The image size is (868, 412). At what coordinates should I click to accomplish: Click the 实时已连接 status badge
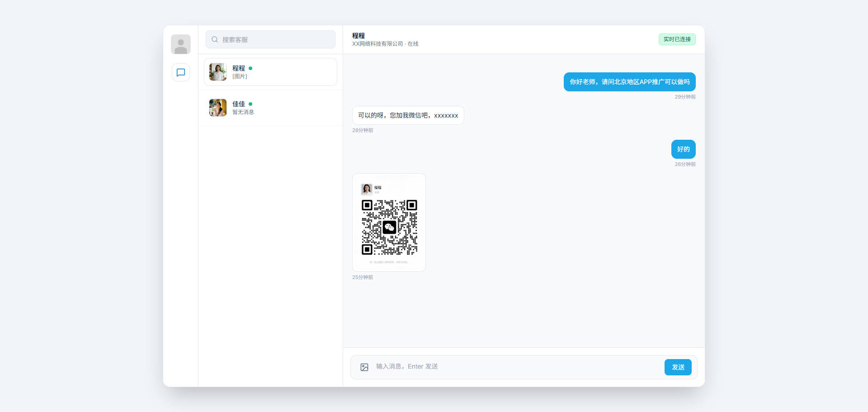(x=677, y=39)
